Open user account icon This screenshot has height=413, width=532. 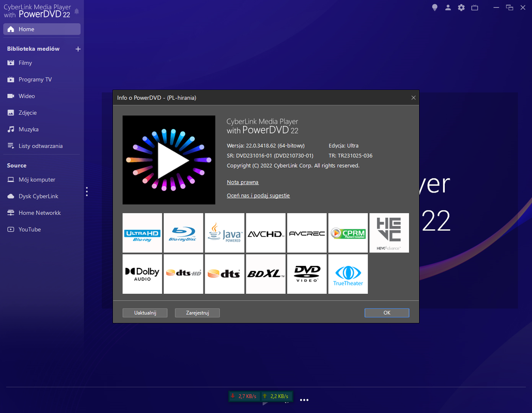coord(448,7)
